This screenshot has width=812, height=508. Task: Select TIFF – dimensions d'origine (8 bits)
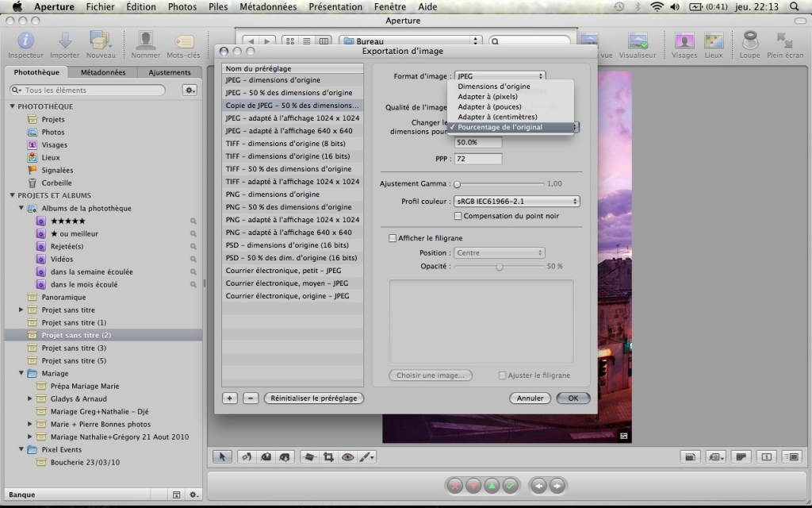(x=293, y=144)
